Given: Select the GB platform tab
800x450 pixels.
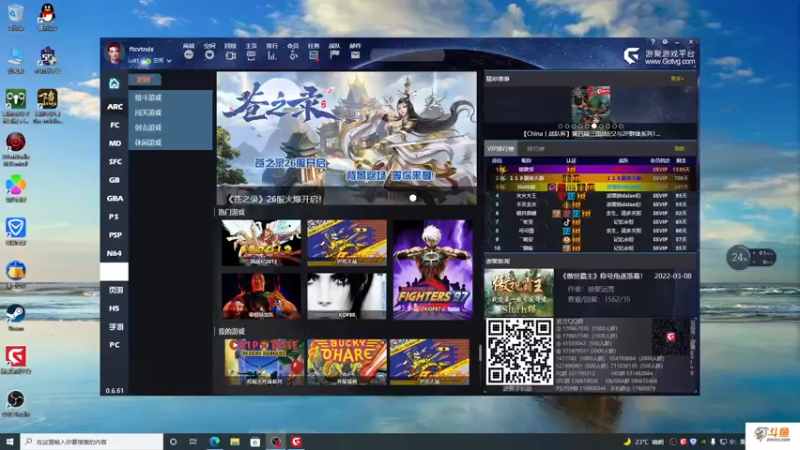Looking at the screenshot, I should click(x=114, y=180).
